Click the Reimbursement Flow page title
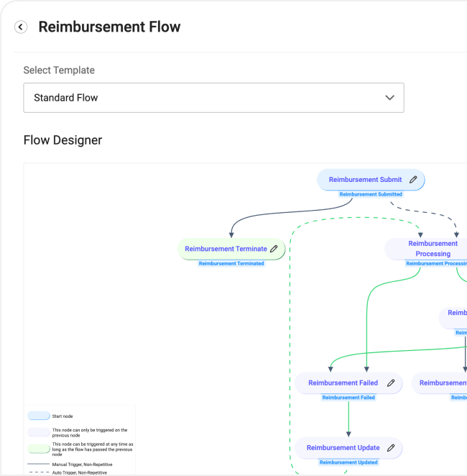The image size is (467, 476). [109, 27]
